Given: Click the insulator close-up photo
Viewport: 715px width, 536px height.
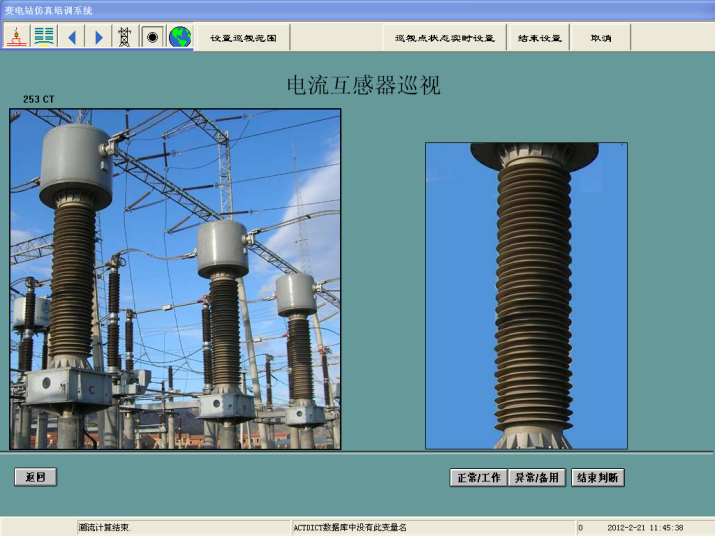Looking at the screenshot, I should click(526, 295).
